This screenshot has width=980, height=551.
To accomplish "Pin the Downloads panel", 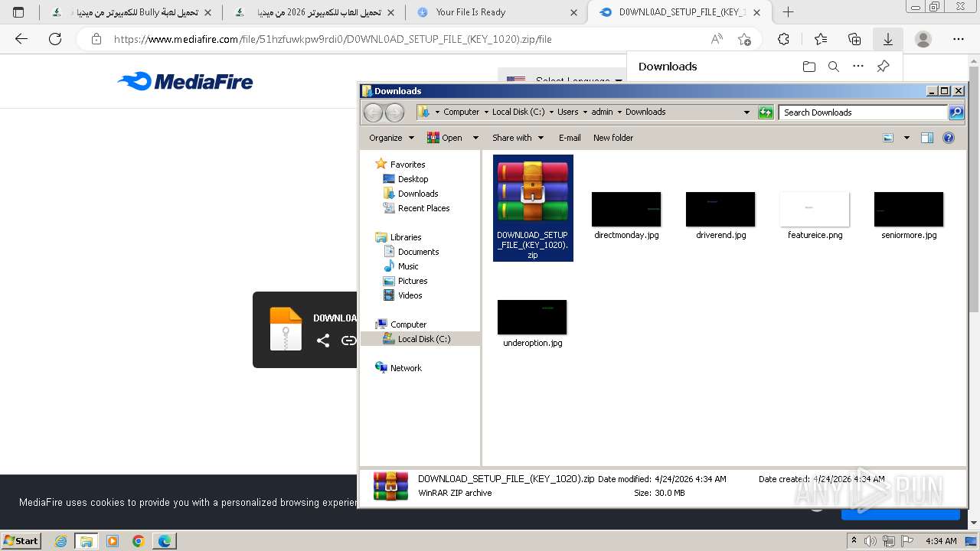I will pos(883,67).
